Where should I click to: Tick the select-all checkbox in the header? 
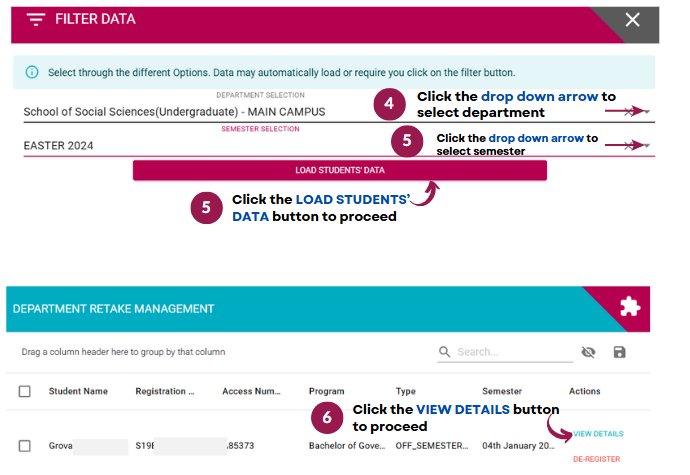tap(25, 391)
